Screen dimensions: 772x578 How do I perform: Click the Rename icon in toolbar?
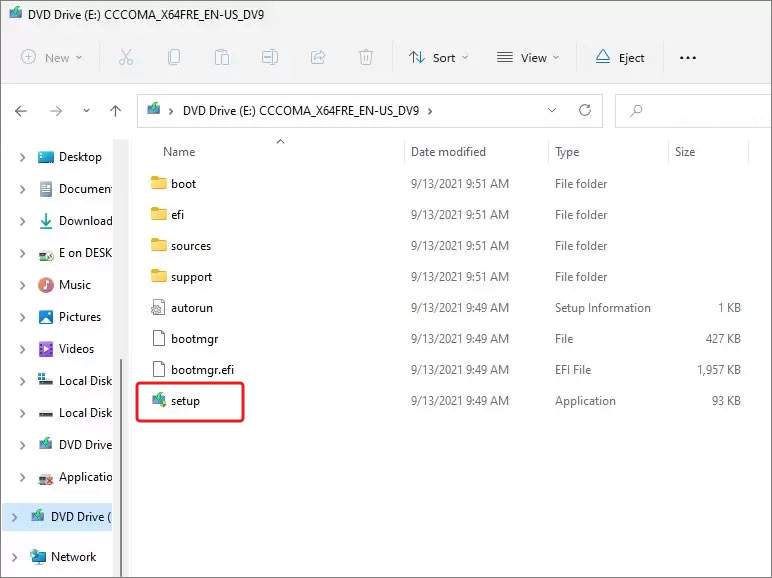(270, 58)
